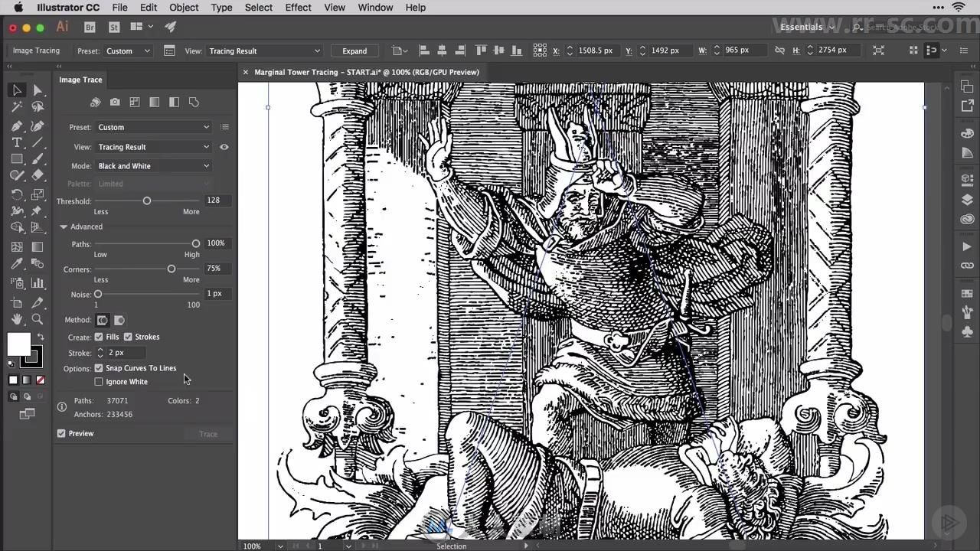Disable Snap Curves To Lines
The width and height of the screenshot is (980, 551).
click(x=99, y=368)
